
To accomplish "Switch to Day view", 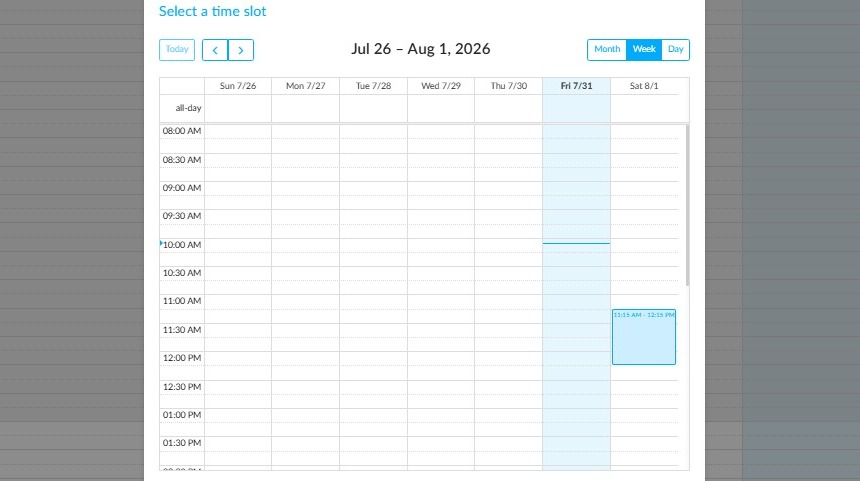I will (x=675, y=50).
